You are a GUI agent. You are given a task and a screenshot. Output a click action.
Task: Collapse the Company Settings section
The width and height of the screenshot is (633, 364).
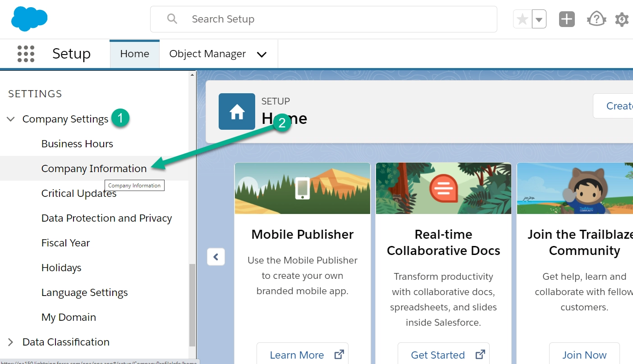coord(11,119)
